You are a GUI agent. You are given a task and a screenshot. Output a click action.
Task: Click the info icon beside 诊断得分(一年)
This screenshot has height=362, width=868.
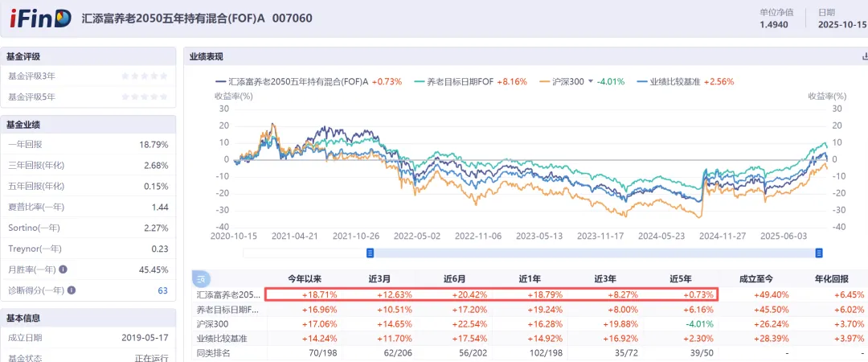click(71, 291)
